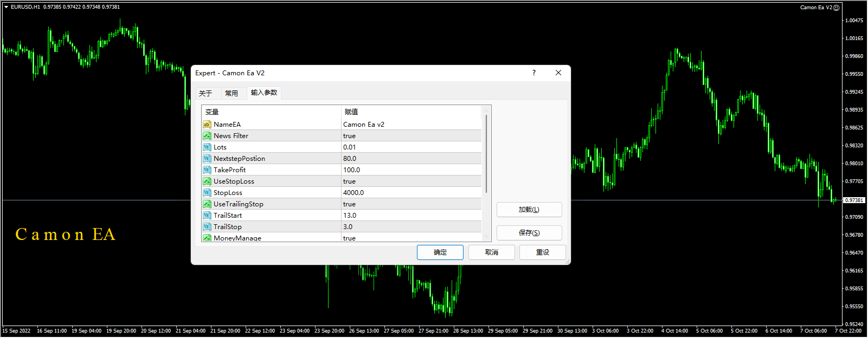
Task: Click the 加载(L) button
Action: click(x=529, y=210)
